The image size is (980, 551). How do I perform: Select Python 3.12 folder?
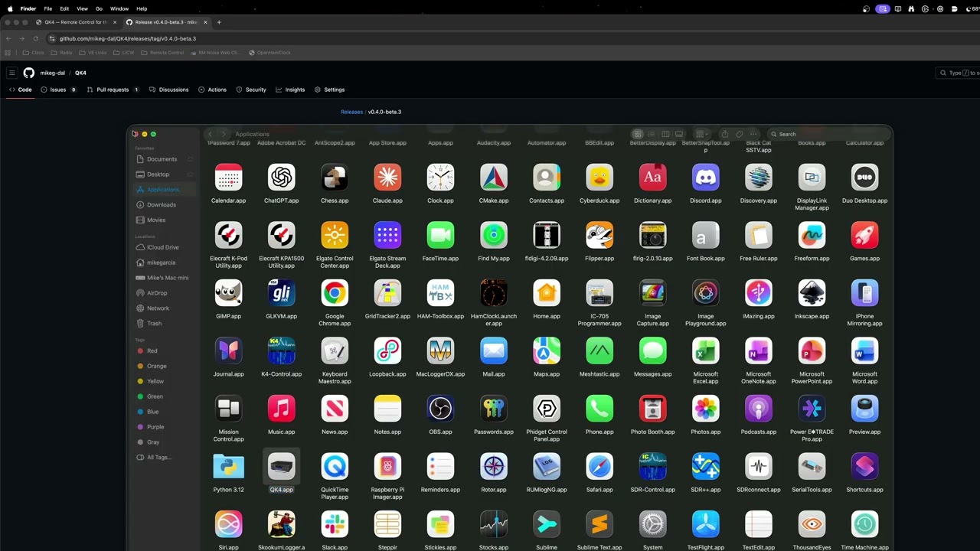point(228,466)
